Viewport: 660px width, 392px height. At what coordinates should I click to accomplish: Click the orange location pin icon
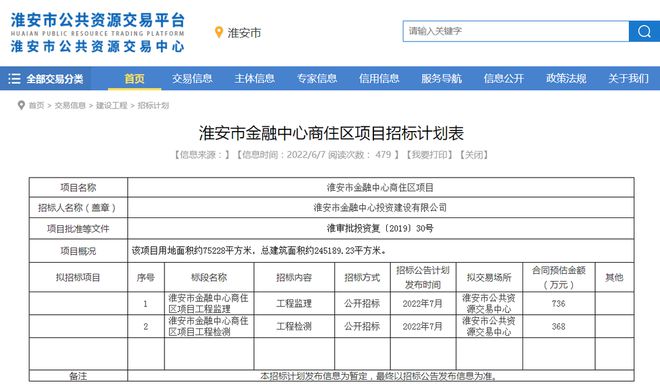click(218, 32)
